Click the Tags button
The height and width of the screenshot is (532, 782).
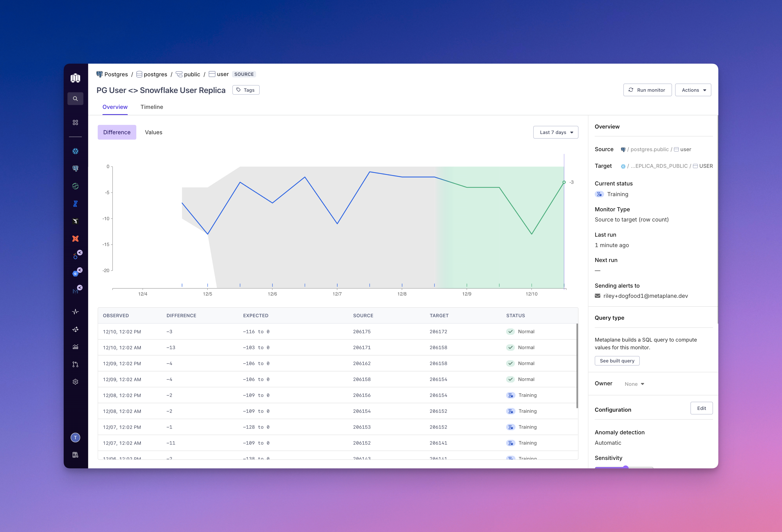click(246, 90)
